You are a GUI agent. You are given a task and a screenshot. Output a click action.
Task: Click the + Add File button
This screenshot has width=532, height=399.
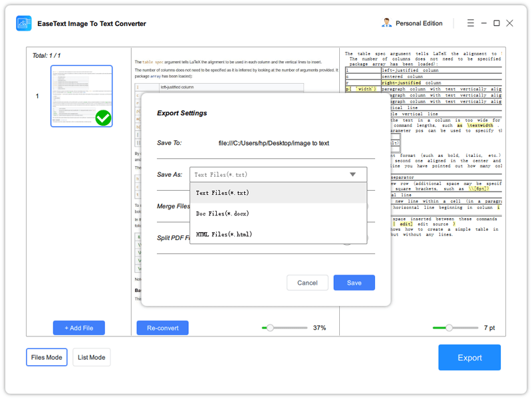[78, 328]
